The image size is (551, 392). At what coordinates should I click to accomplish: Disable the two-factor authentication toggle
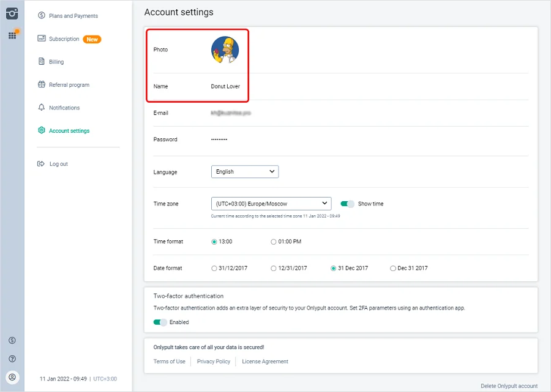point(160,322)
